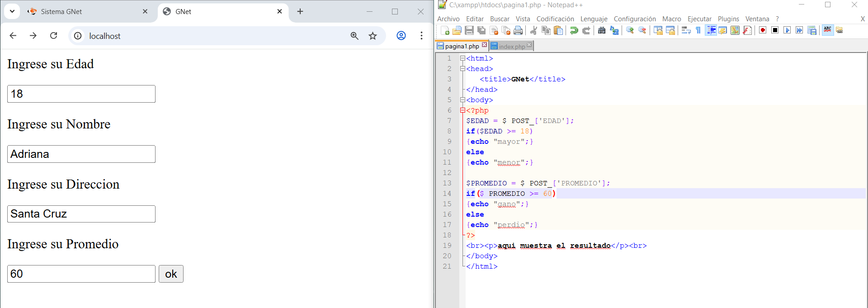
Task: Open the Buscar menu
Action: pos(500,19)
